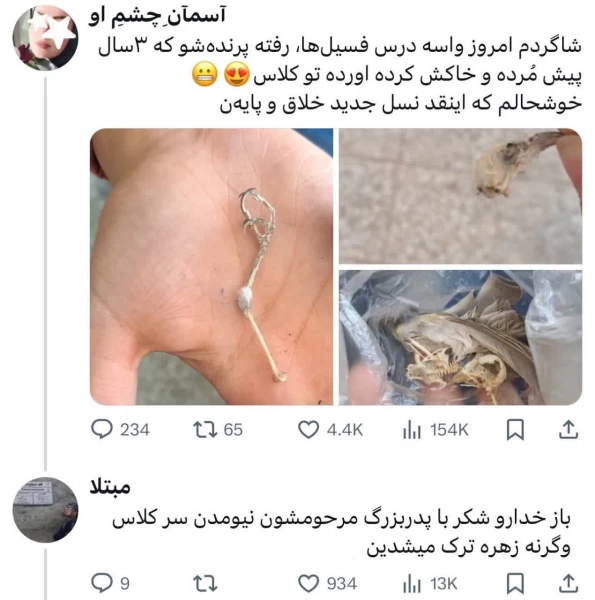Like the reply with 934 likes
The image size is (595, 600).
327,584
